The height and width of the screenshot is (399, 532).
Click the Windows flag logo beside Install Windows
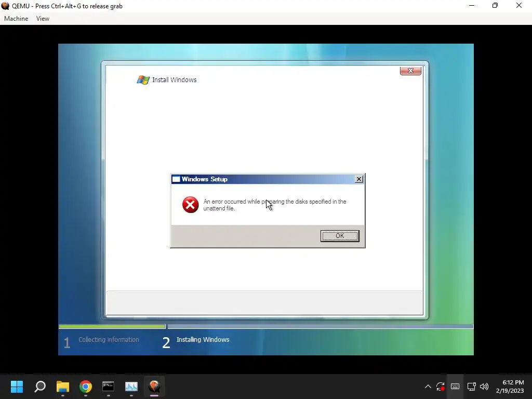(143, 79)
